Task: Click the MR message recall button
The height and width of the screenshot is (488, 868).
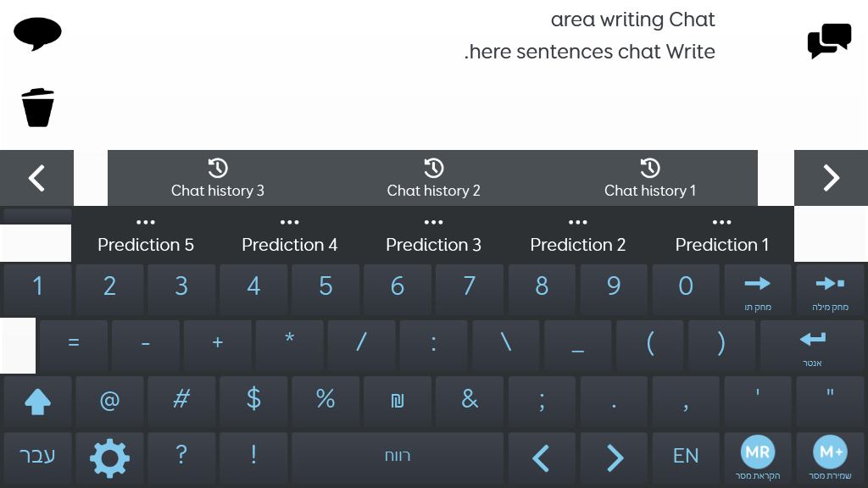Action: tap(758, 458)
